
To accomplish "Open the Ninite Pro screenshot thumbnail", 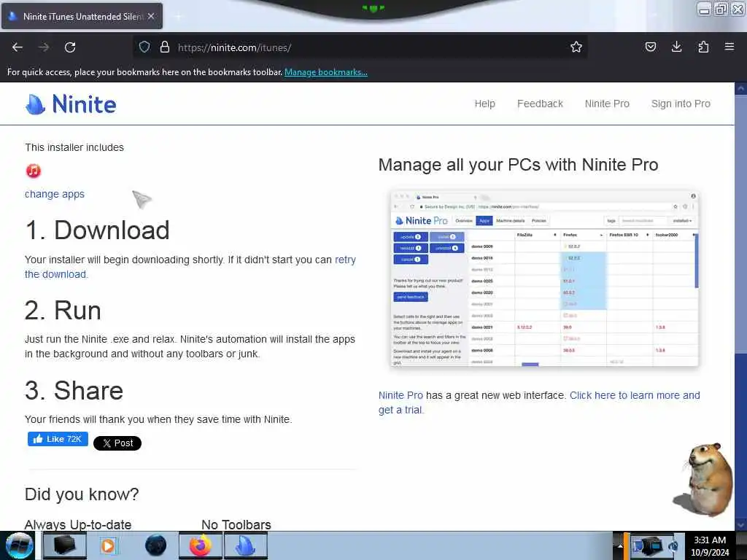I will click(x=544, y=279).
